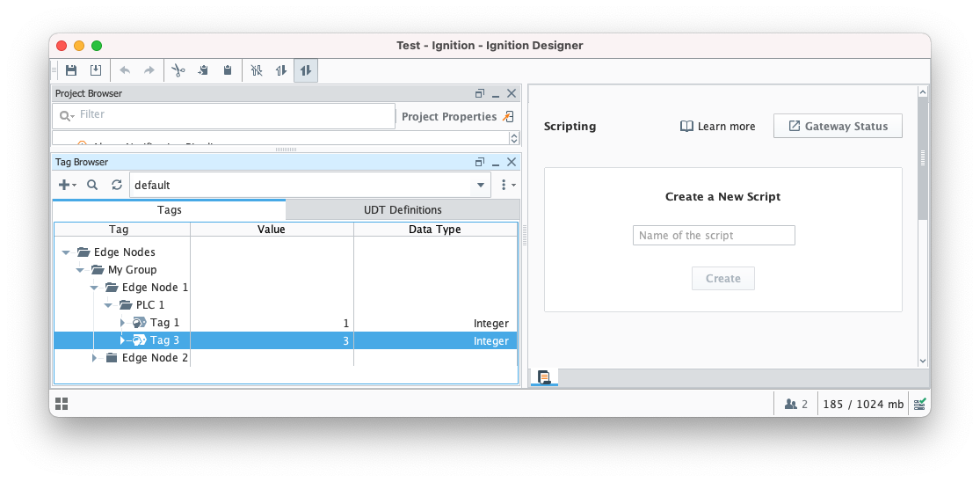The width and height of the screenshot is (980, 482).
Task: Click the Cut scissors icon
Action: 178,70
